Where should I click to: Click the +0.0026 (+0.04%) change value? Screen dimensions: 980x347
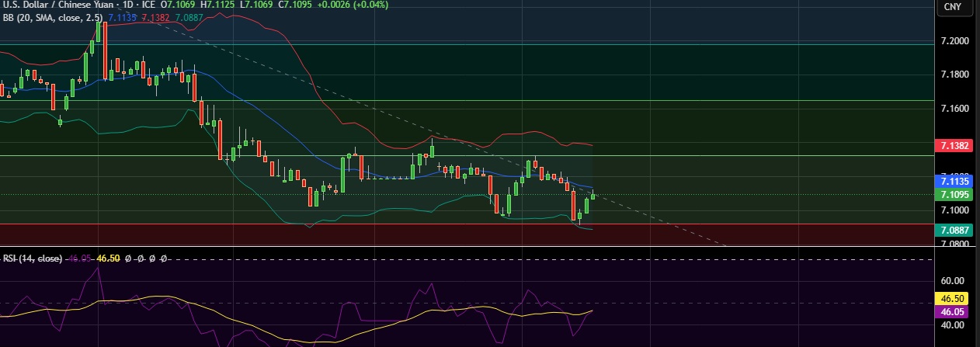[353, 5]
